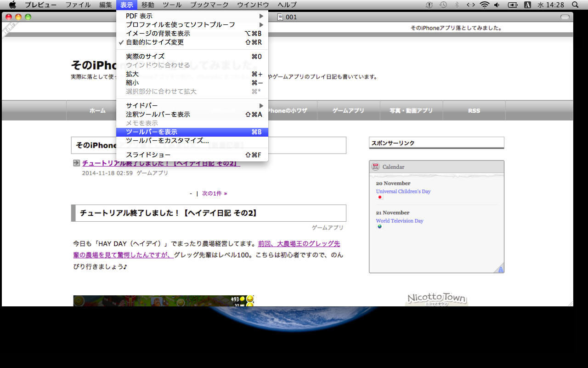
Task: Select 拡大 menu item
Action: click(x=192, y=74)
